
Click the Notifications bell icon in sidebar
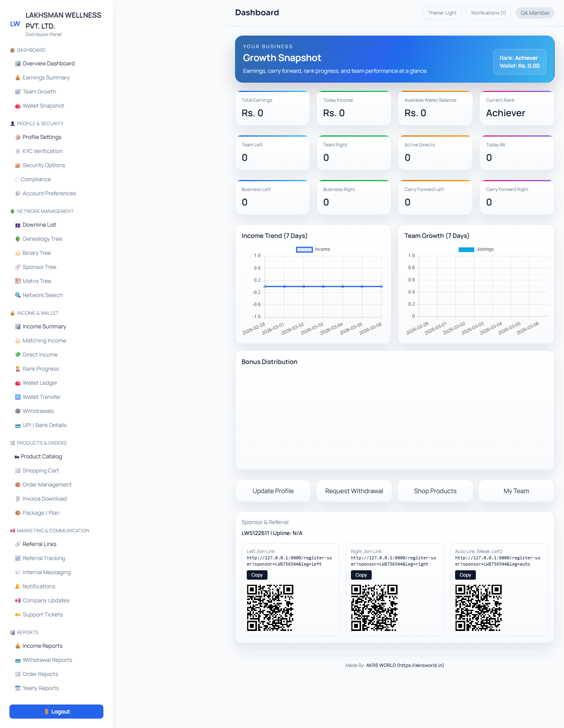click(18, 586)
